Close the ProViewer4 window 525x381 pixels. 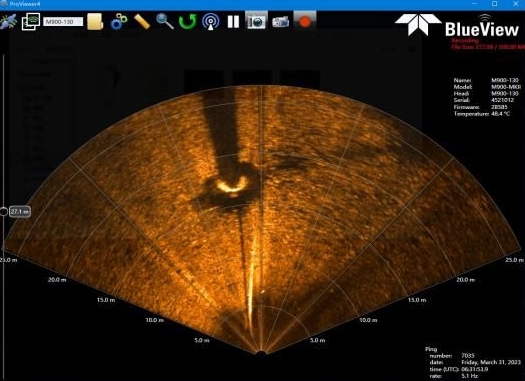tap(516, 4)
